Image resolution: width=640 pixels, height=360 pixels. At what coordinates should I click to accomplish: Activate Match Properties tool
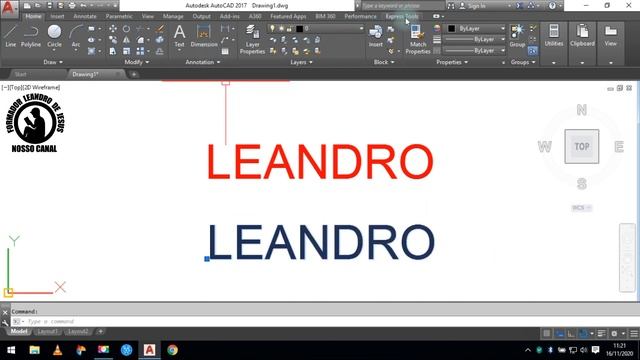tap(418, 39)
